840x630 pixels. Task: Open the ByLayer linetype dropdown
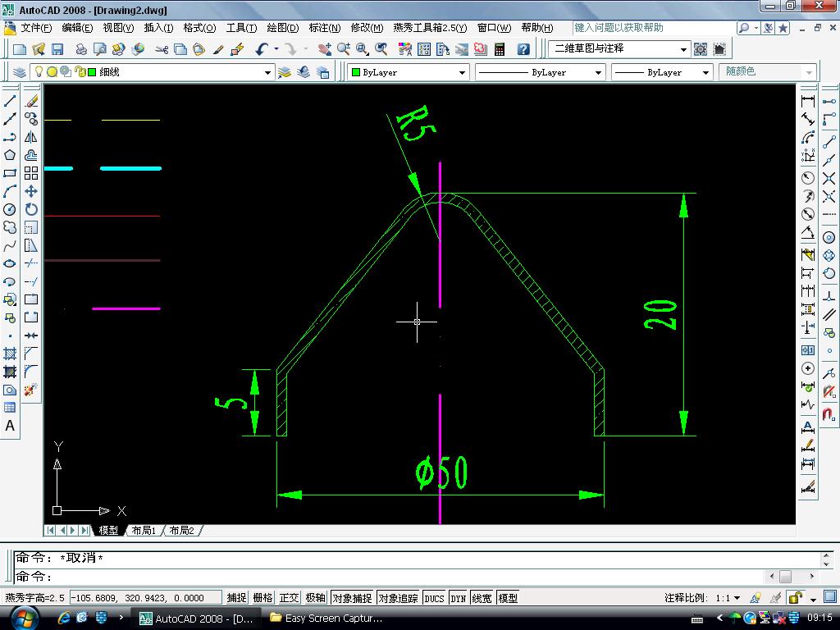(598, 72)
